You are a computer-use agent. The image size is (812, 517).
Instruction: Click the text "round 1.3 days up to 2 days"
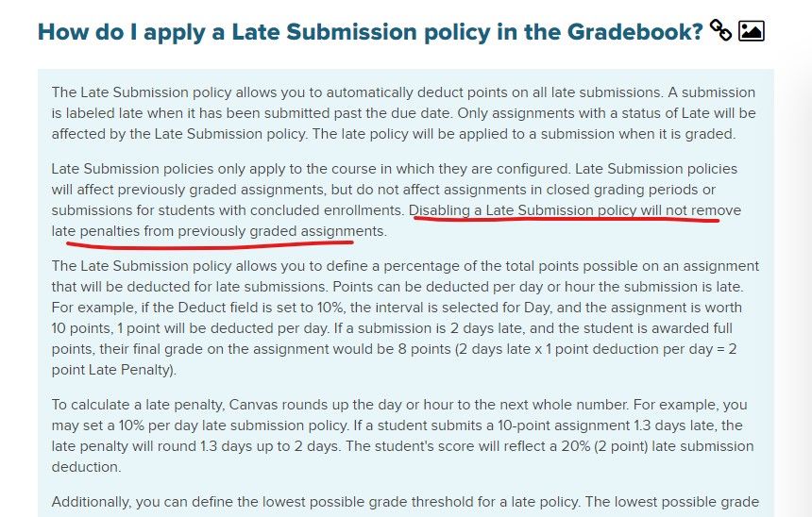tap(249, 446)
